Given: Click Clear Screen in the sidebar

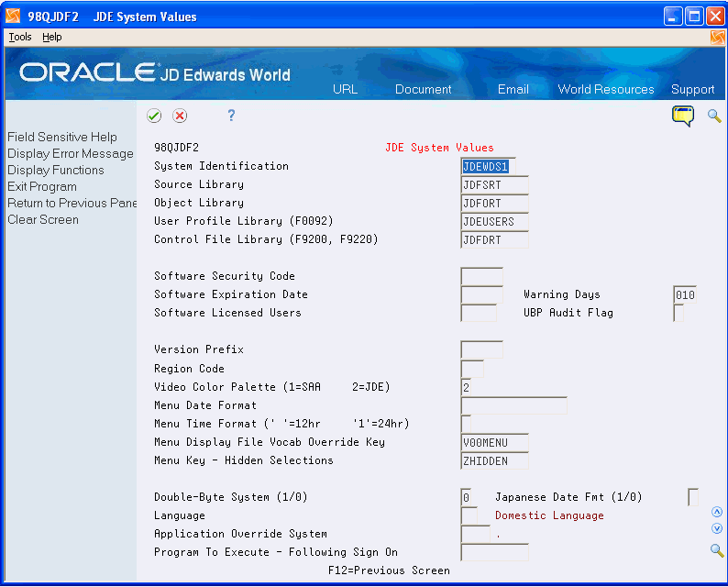Looking at the screenshot, I should (x=43, y=219).
